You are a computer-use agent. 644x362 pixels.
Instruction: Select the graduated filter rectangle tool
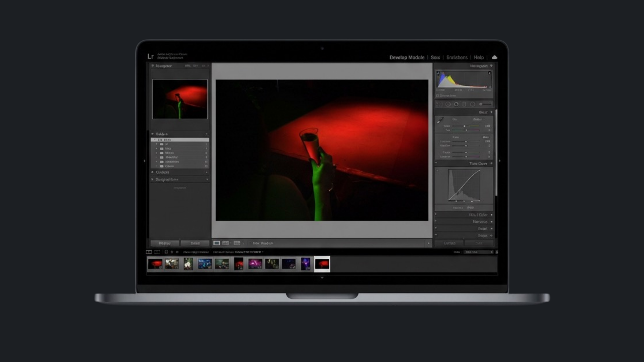(x=464, y=104)
